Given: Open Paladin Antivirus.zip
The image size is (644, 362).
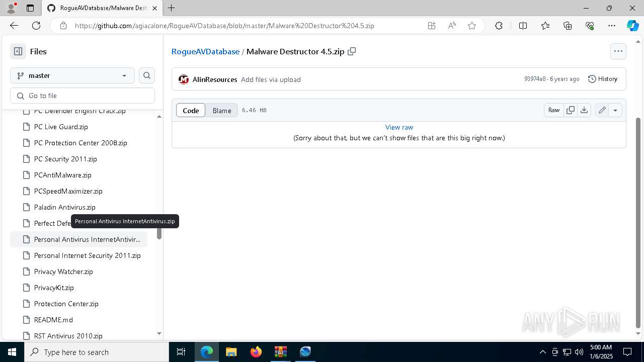Looking at the screenshot, I should pos(78,207).
